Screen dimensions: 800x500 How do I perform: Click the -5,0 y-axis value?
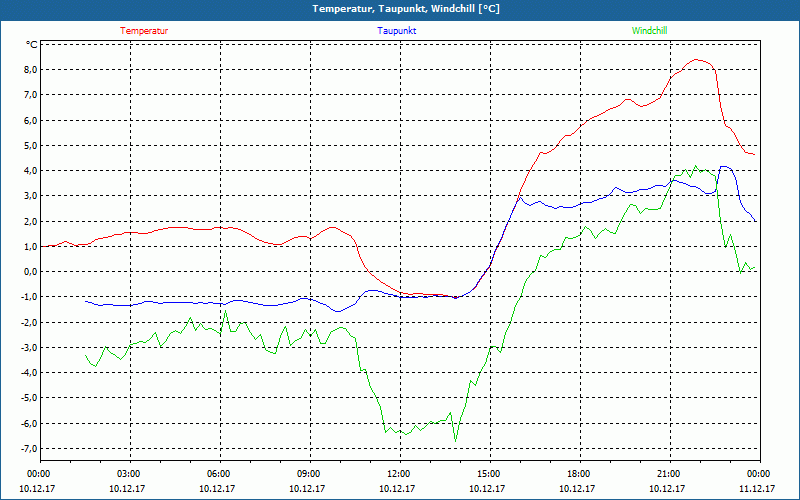[29, 398]
